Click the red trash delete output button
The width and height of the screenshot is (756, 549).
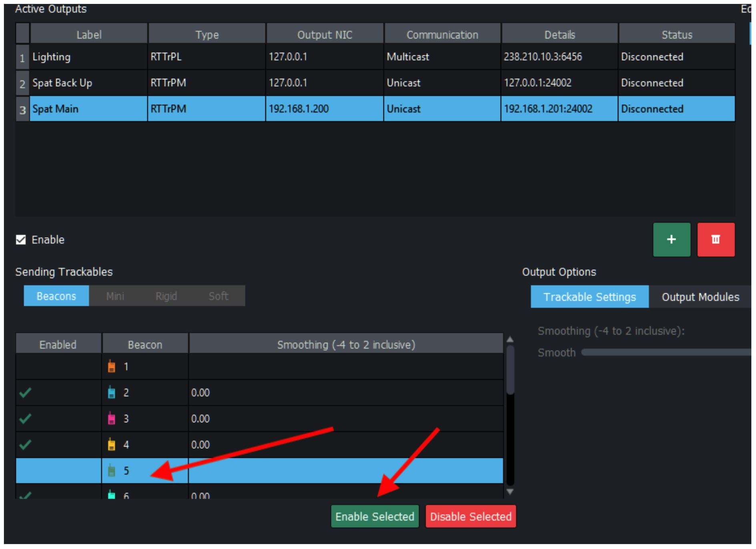pyautogui.click(x=716, y=239)
